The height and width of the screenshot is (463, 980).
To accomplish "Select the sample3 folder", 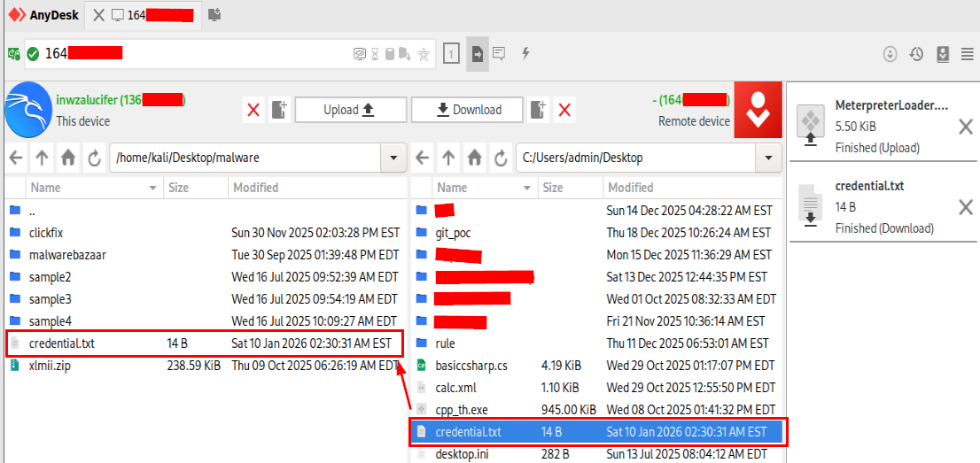I will (x=205, y=298).
